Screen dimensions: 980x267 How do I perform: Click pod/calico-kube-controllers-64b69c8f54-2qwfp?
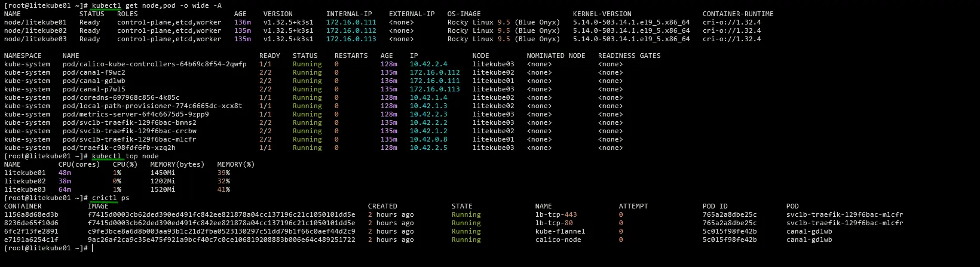(x=154, y=64)
